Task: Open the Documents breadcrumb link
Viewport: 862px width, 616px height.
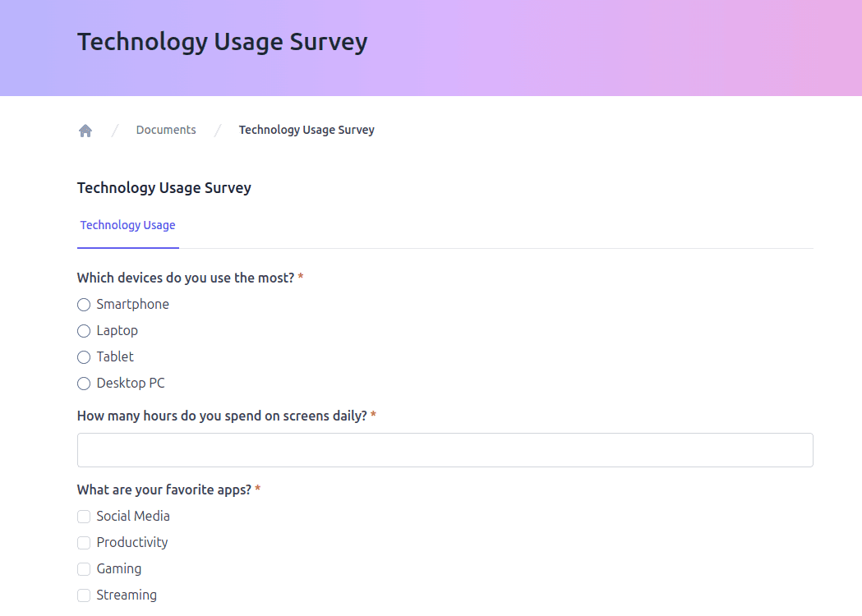Action: (x=166, y=130)
